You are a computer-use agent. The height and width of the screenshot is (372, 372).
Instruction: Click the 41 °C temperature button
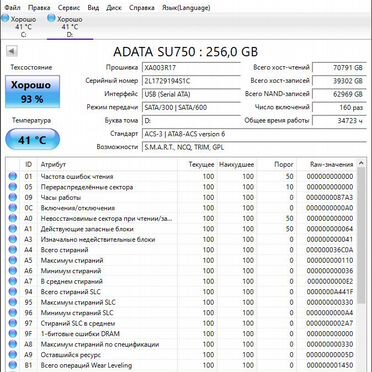(x=32, y=139)
